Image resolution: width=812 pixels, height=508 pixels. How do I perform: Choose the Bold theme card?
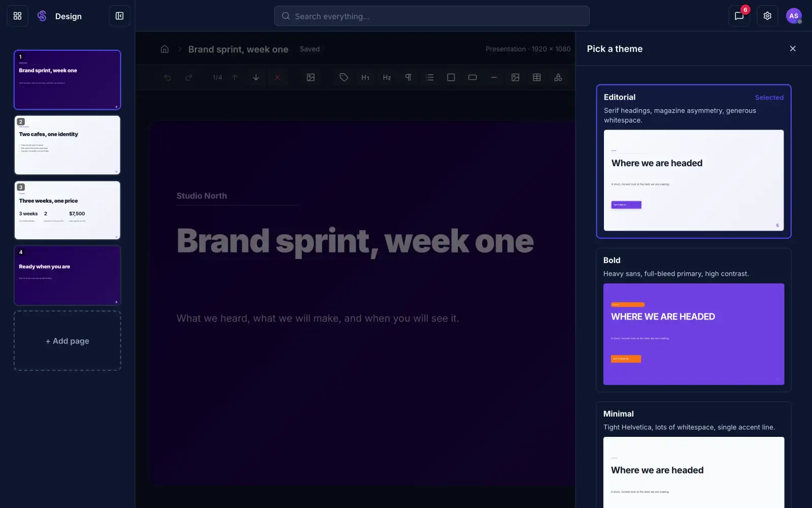point(694,320)
